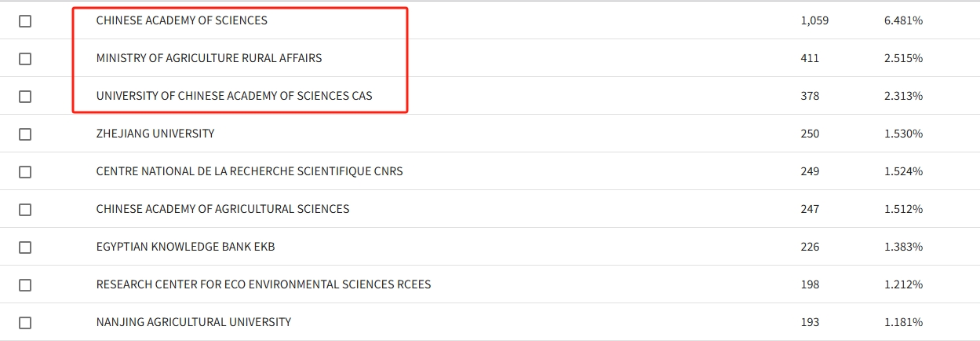
Task: Click Nanjing Agricultural University name
Action: click(x=194, y=322)
